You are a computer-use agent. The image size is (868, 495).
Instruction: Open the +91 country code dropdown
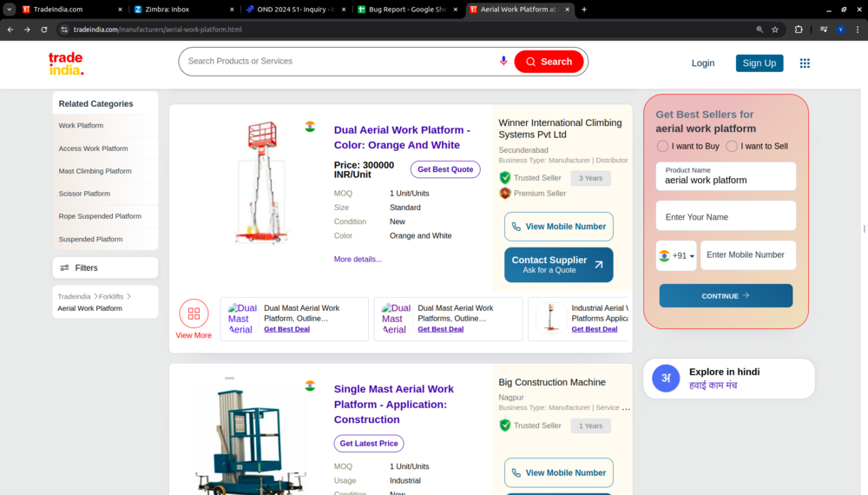pos(676,256)
